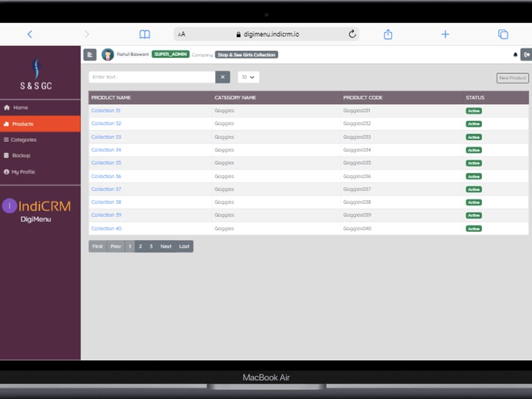532x399 pixels.
Task: Click the house icon beside Home
Action: pyautogui.click(x=6, y=107)
